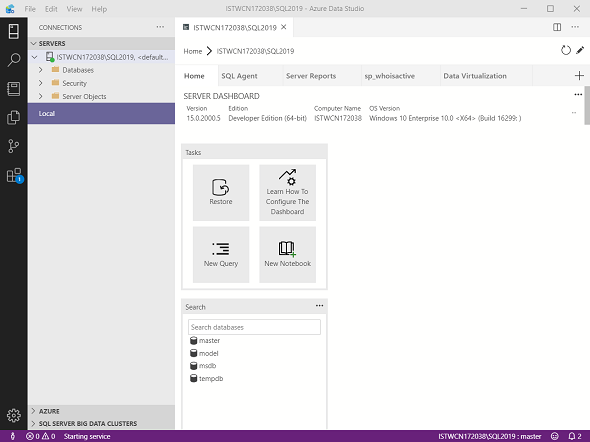Select the msdb database
This screenshot has height=442, width=590.
point(203,366)
